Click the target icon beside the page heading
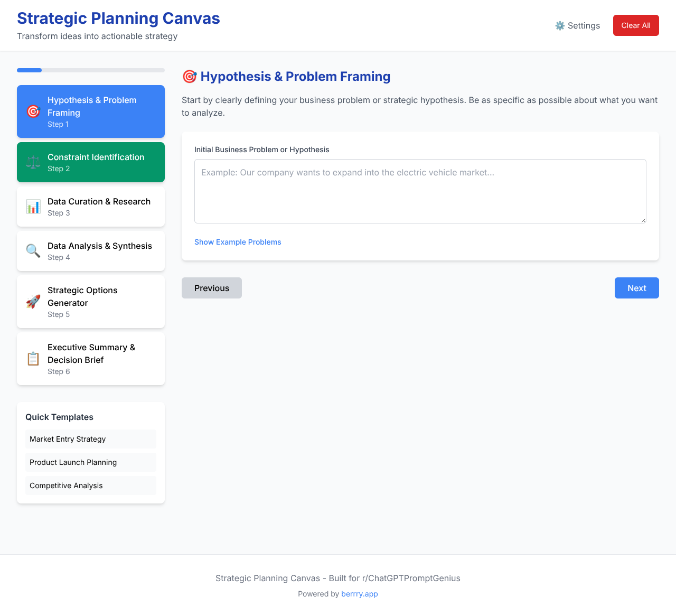The image size is (676, 616). pos(189,76)
